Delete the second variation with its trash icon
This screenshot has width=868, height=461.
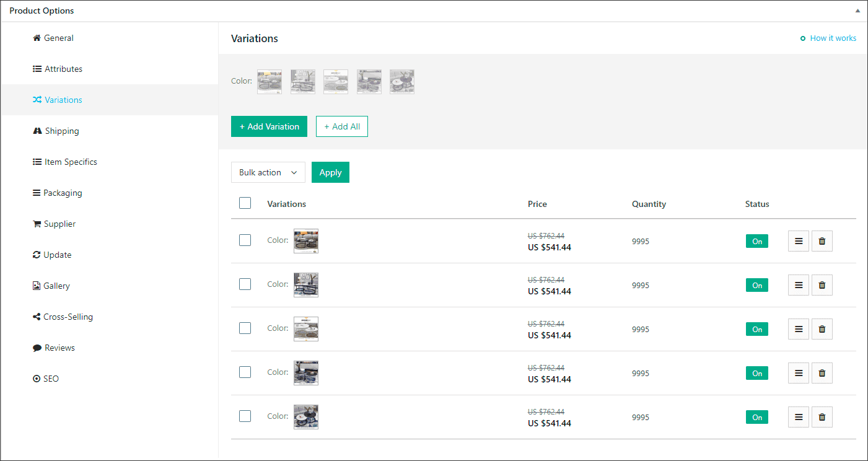pyautogui.click(x=822, y=285)
